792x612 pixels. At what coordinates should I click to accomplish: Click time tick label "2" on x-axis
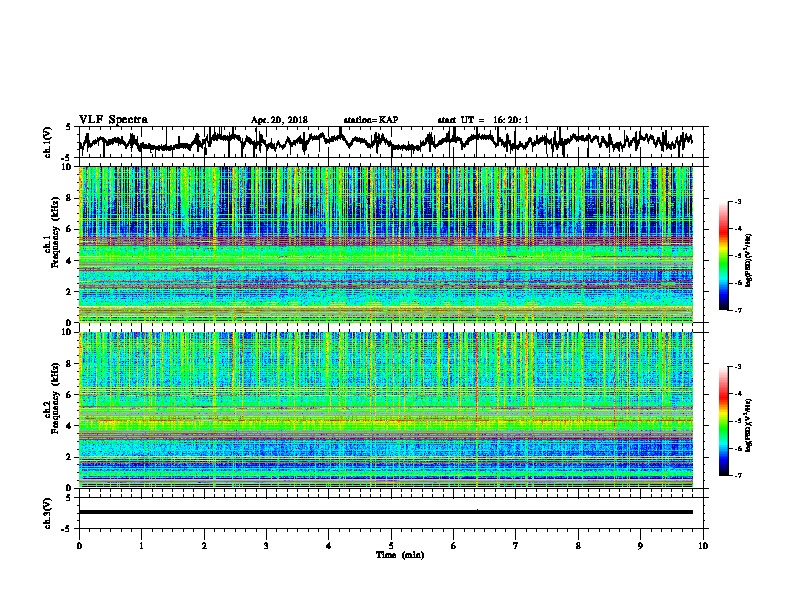(x=204, y=546)
